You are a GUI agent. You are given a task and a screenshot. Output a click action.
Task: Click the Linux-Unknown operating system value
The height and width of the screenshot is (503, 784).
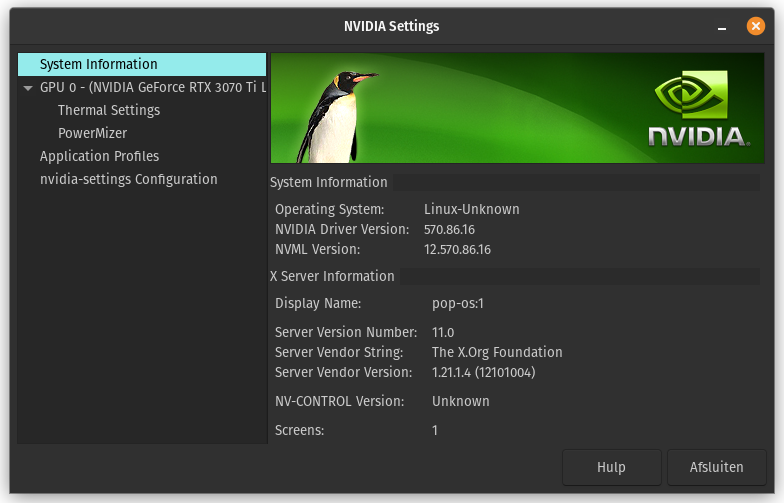tap(472, 209)
